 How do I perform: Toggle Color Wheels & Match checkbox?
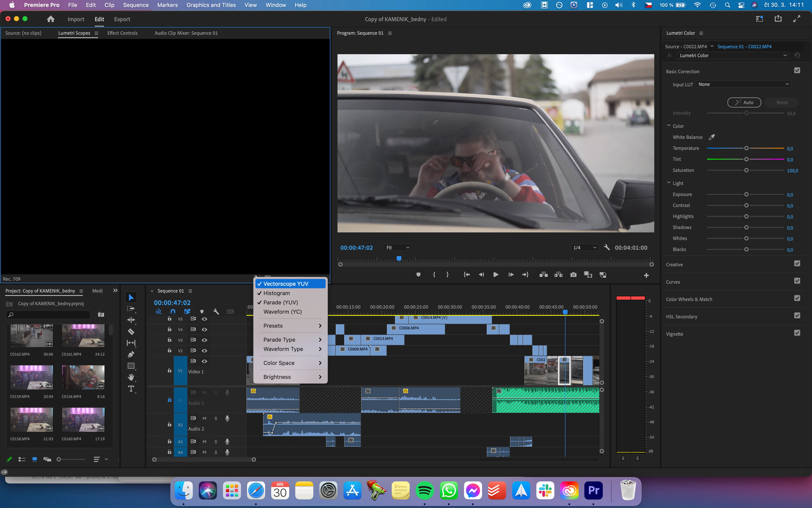(x=797, y=298)
